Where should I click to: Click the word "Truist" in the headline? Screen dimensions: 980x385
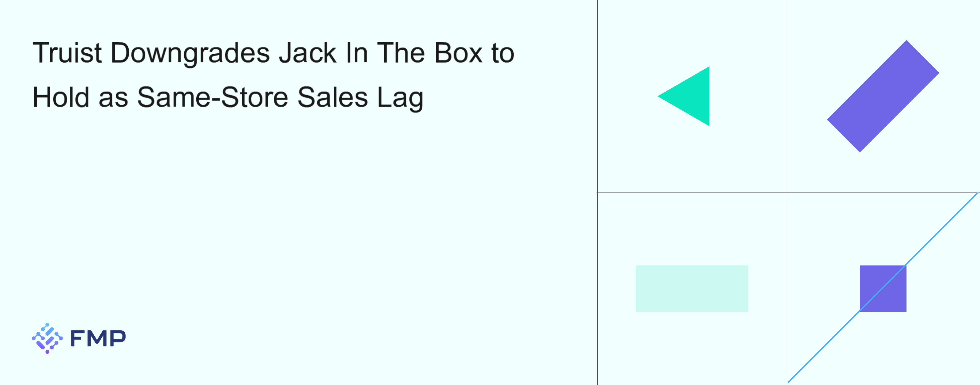(67, 53)
